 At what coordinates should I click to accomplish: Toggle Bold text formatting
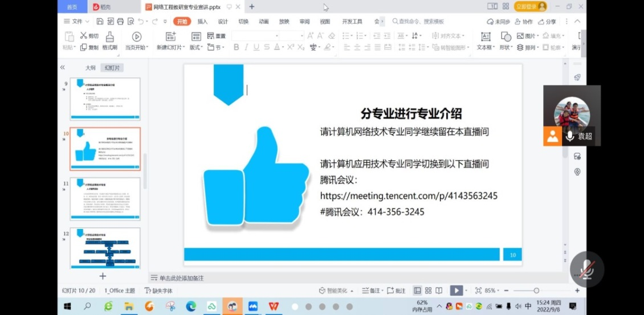237,47
